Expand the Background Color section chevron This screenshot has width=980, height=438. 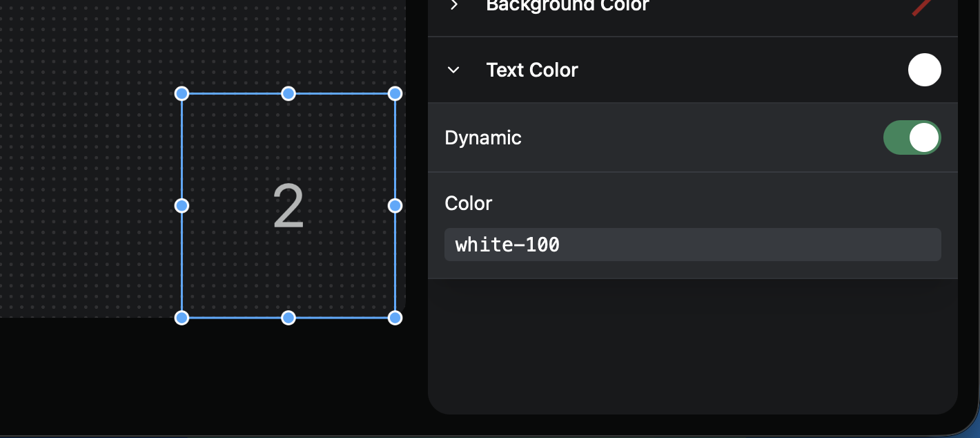[x=453, y=5]
